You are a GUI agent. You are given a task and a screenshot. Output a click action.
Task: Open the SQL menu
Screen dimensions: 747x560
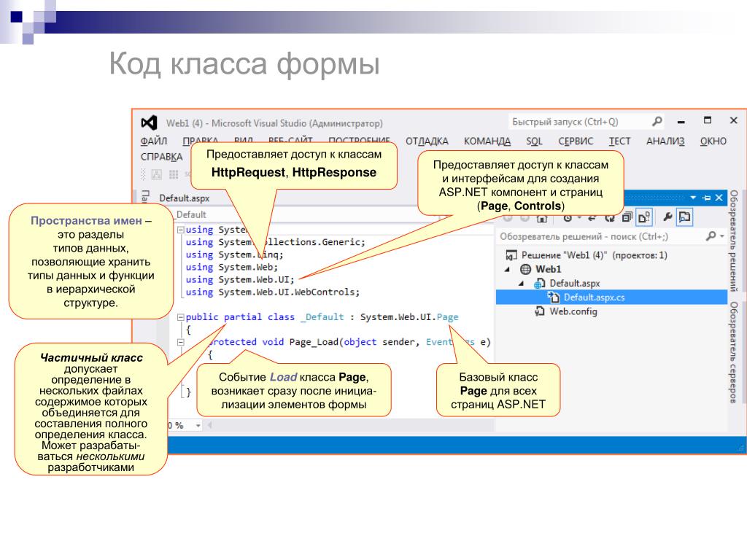[x=534, y=141]
